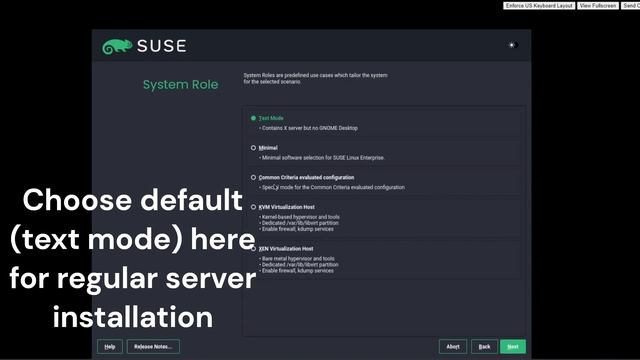This screenshot has height=360, width=640.
Task: Open the Help button
Action: click(x=110, y=347)
